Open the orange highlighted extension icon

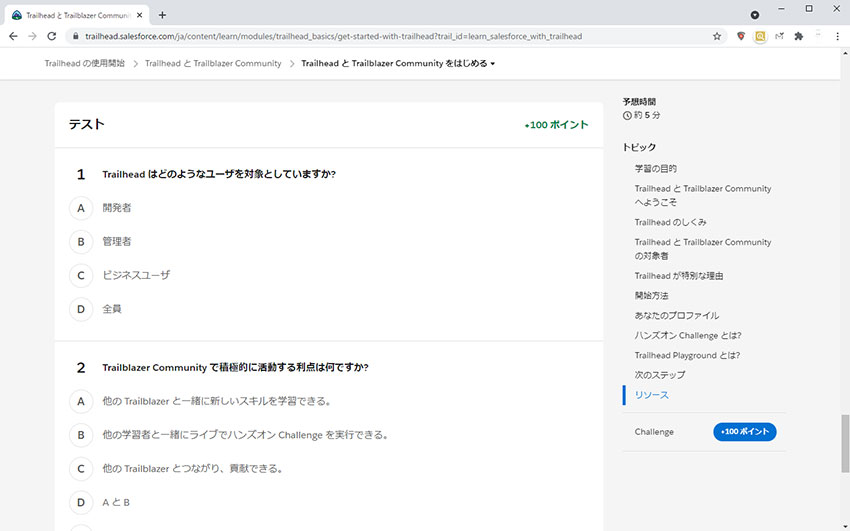coord(760,36)
